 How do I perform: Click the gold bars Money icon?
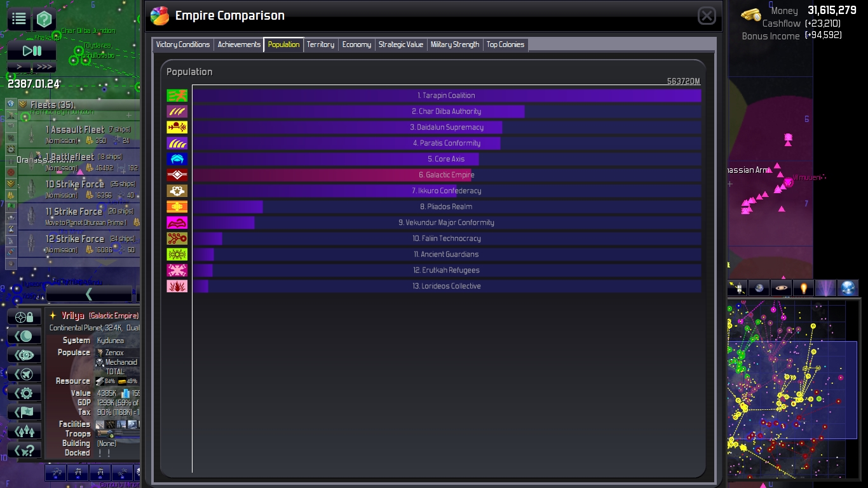[751, 14]
